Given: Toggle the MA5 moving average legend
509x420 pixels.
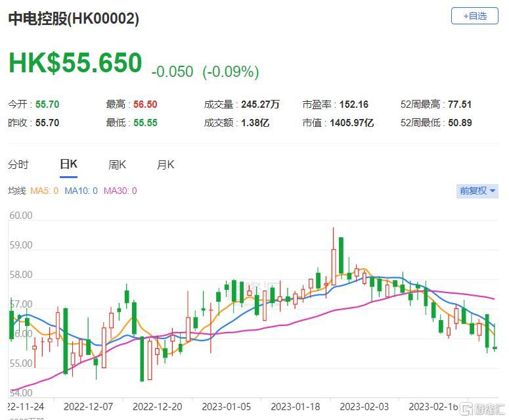Looking at the screenshot, I should 44,191.
